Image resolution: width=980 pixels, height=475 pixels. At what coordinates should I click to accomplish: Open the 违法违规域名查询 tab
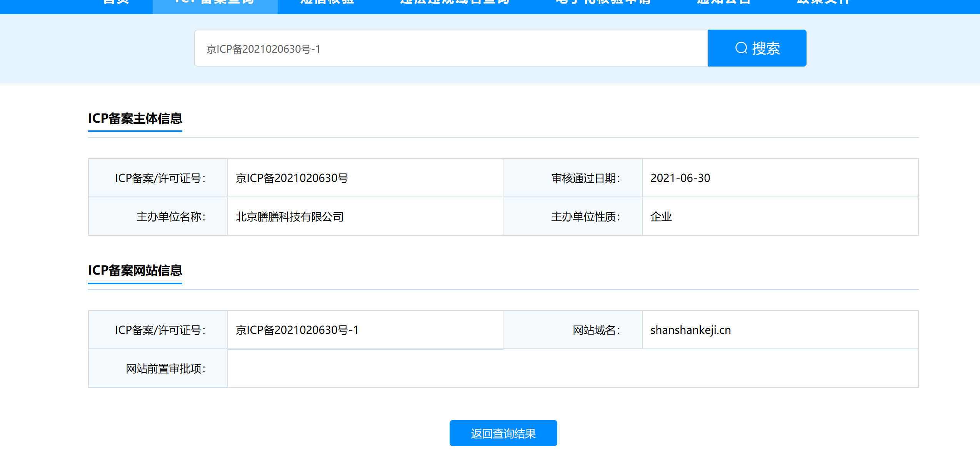(455, 3)
